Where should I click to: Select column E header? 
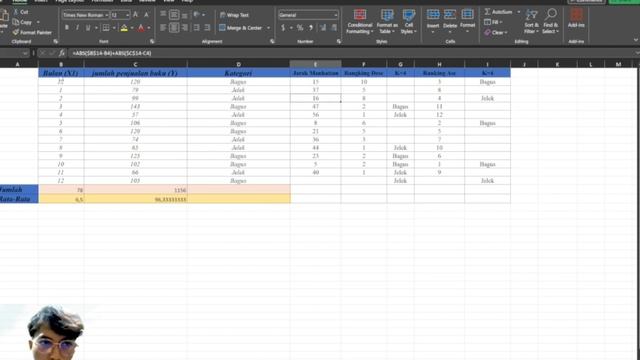click(x=316, y=64)
